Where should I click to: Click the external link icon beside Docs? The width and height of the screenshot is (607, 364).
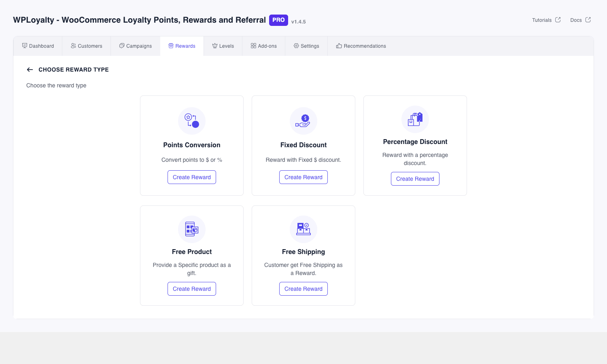pyautogui.click(x=588, y=19)
